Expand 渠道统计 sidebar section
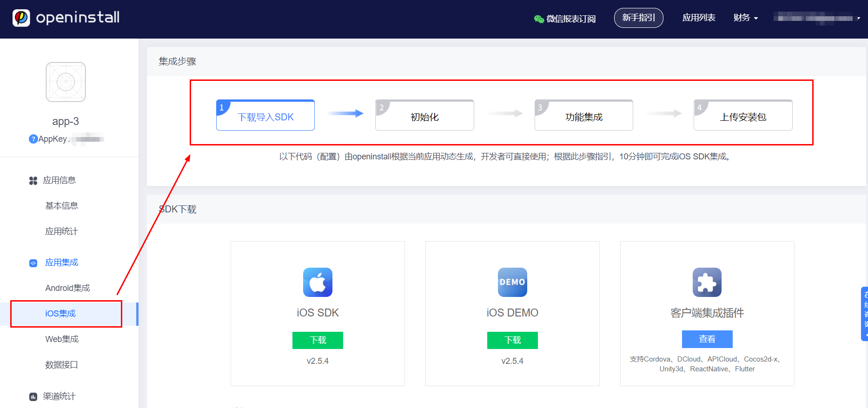The height and width of the screenshot is (408, 868). pyautogui.click(x=59, y=396)
